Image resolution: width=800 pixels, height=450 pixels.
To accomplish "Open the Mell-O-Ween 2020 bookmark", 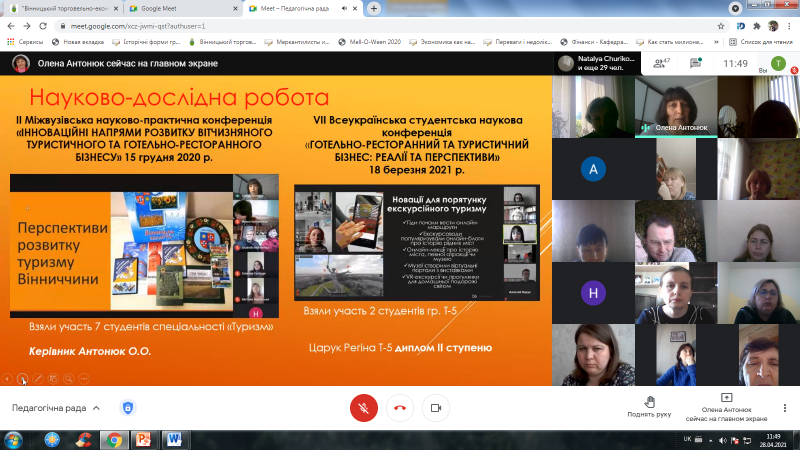I will pos(370,42).
